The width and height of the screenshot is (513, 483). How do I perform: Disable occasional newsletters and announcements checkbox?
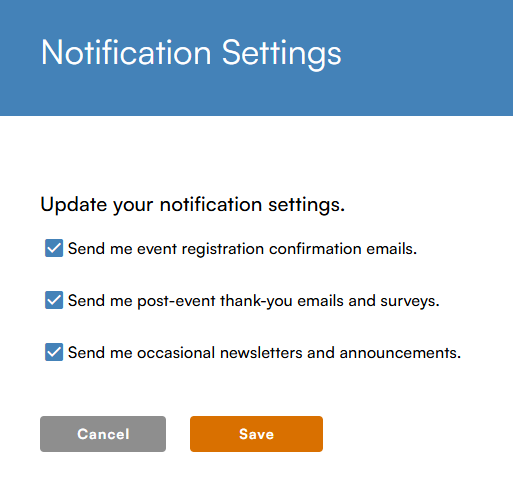click(x=54, y=352)
